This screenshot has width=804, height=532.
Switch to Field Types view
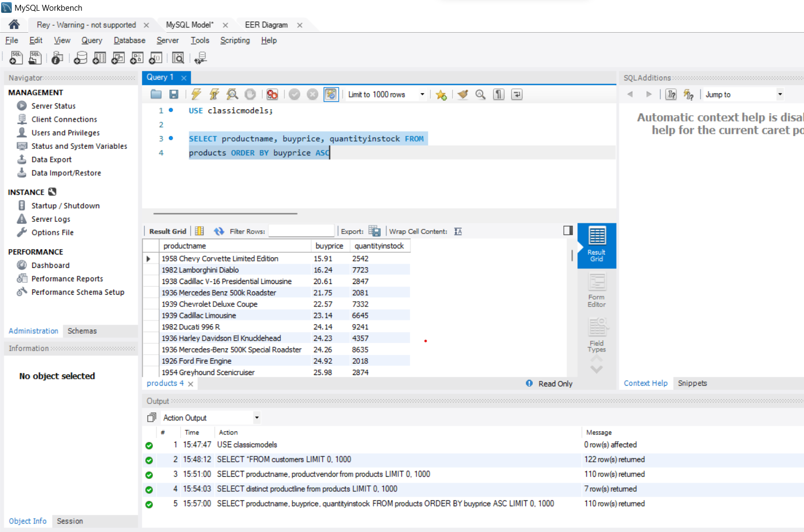click(x=597, y=335)
